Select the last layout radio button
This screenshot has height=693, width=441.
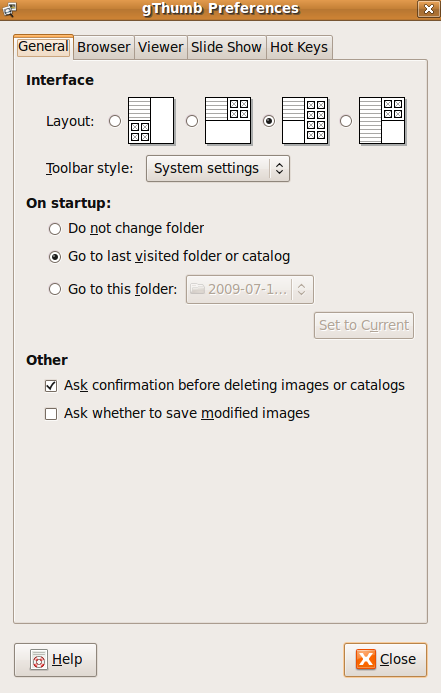[346, 121]
